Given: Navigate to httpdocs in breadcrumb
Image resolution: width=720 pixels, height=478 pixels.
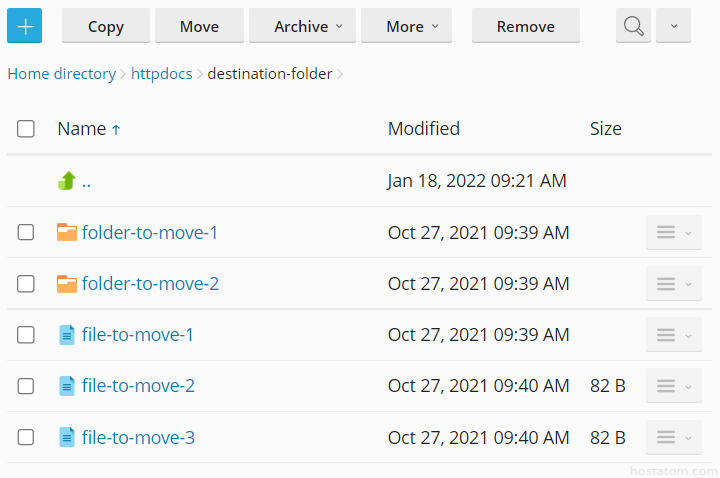Looking at the screenshot, I should pyautogui.click(x=162, y=74).
